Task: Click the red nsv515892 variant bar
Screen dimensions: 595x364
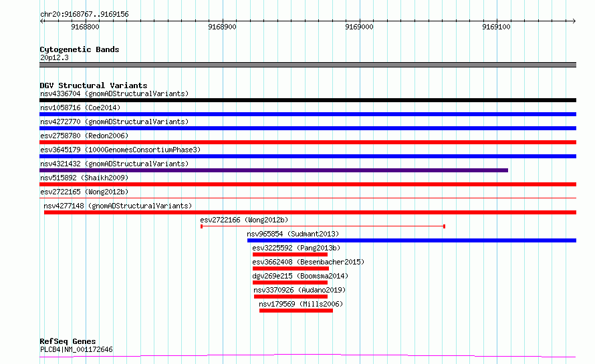Action: pyautogui.click(x=308, y=184)
